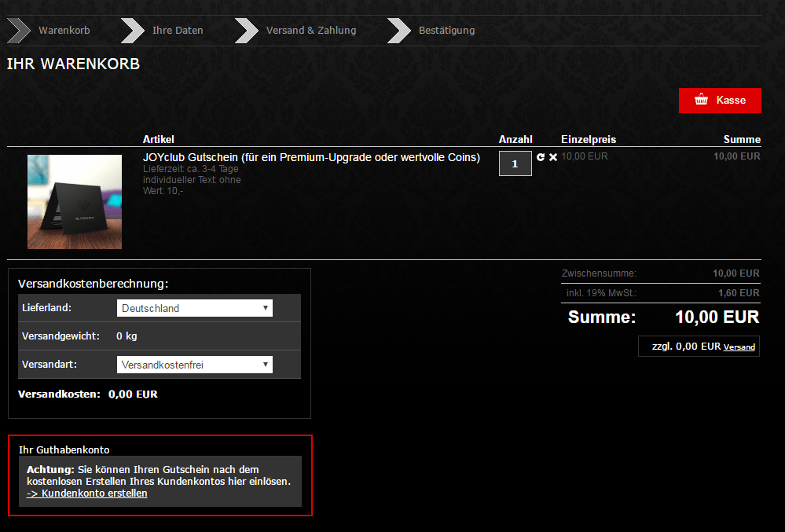Go to the Ihre Daten step
The height and width of the screenshot is (532, 785).
click(178, 30)
